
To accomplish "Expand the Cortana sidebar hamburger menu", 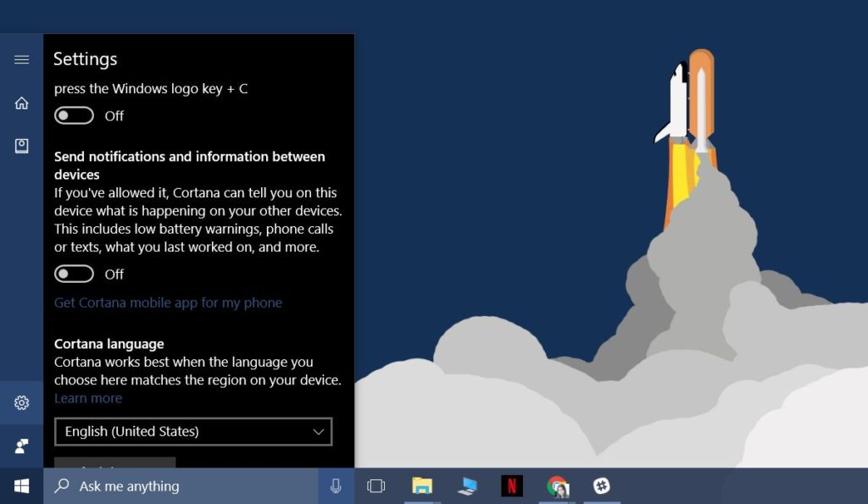I will click(21, 59).
